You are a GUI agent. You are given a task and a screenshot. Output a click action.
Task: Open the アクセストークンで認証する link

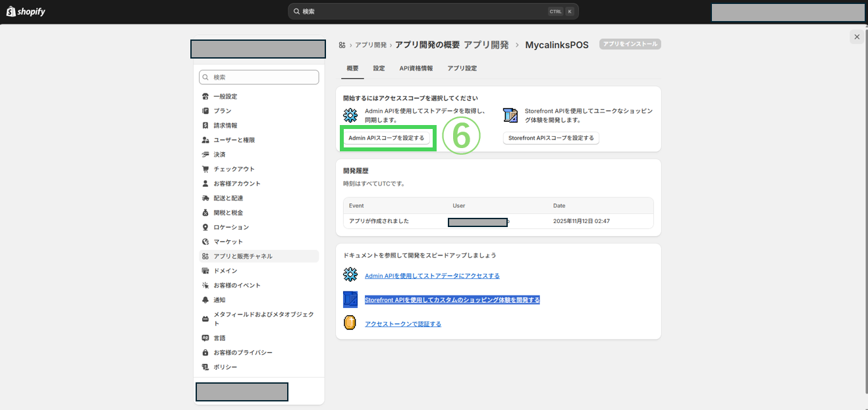tap(403, 324)
